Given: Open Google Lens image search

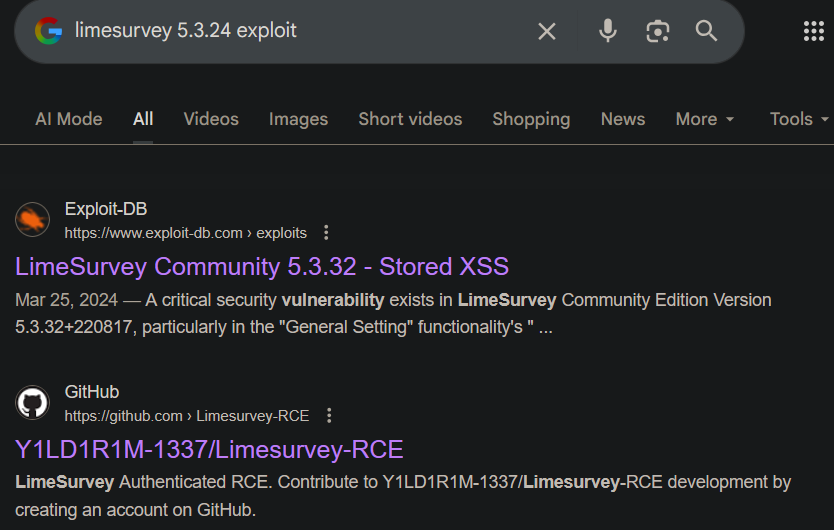Looking at the screenshot, I should pos(657,31).
